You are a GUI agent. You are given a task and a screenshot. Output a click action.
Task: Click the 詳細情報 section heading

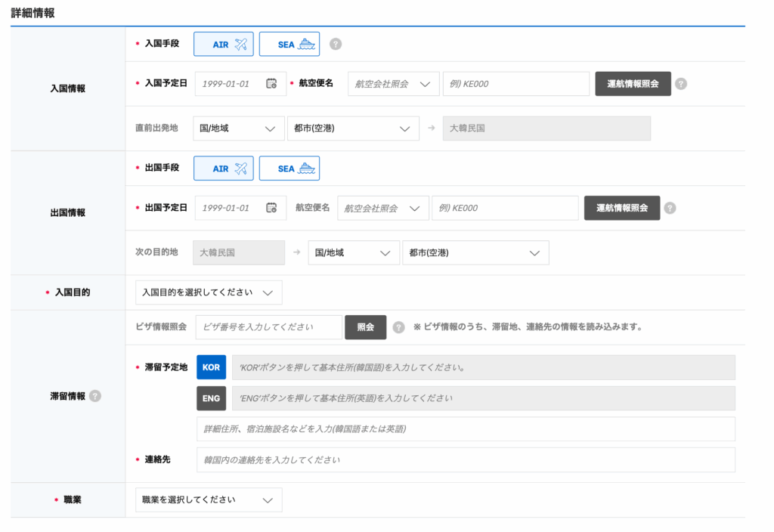coord(33,13)
